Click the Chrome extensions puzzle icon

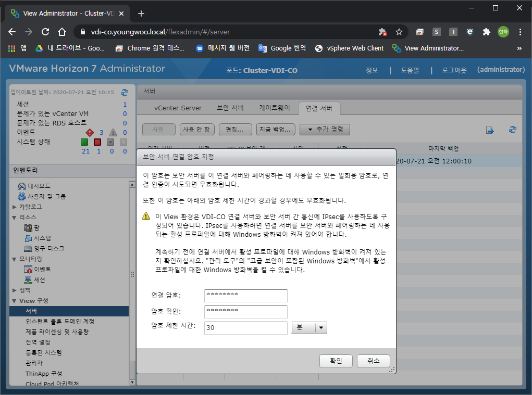[487, 32]
